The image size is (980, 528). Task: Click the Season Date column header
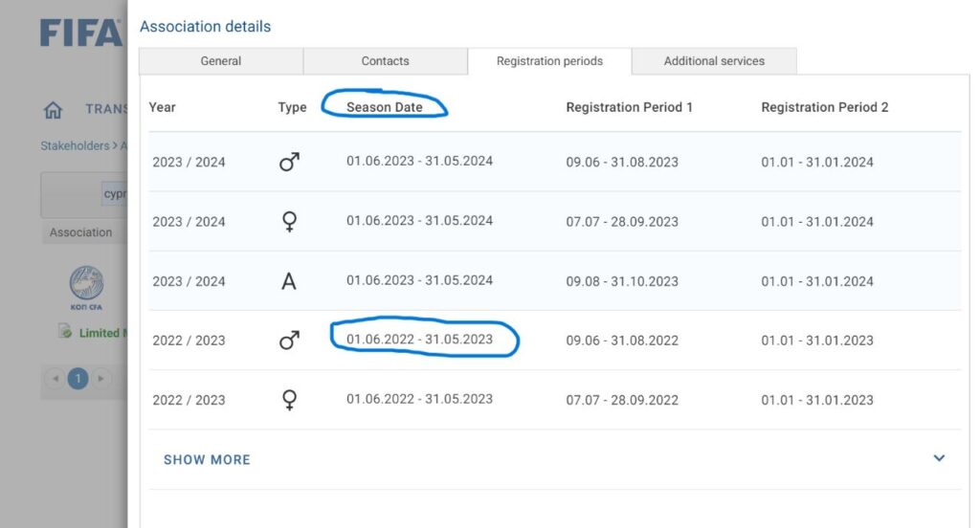[384, 107]
